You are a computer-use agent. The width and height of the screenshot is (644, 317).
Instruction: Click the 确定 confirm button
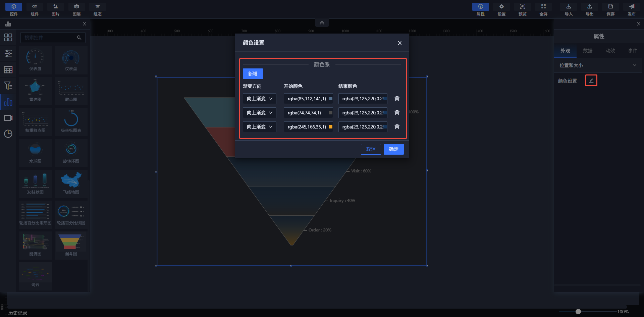click(394, 149)
